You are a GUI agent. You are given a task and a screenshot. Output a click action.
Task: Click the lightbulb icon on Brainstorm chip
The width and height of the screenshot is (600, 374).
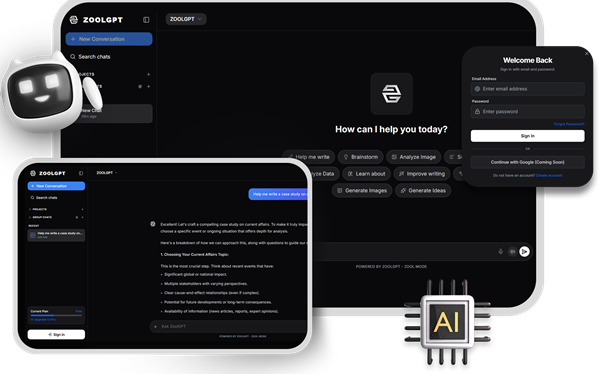pos(346,157)
